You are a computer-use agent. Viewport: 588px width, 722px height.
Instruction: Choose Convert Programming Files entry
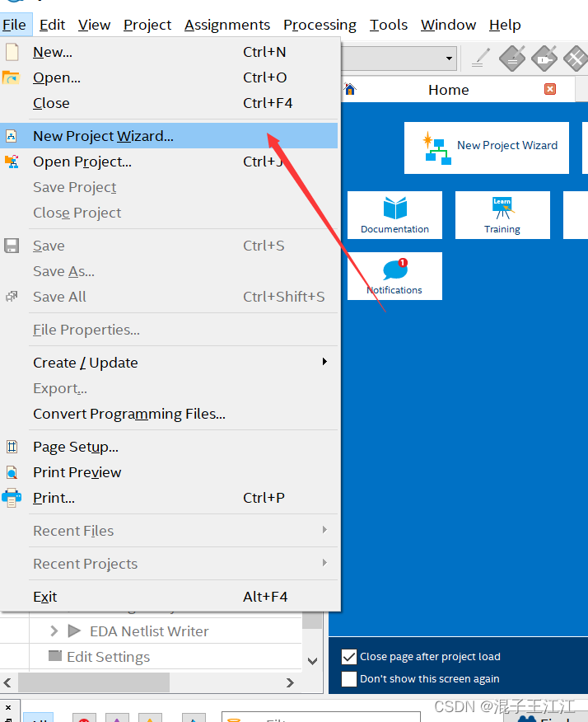point(169,414)
